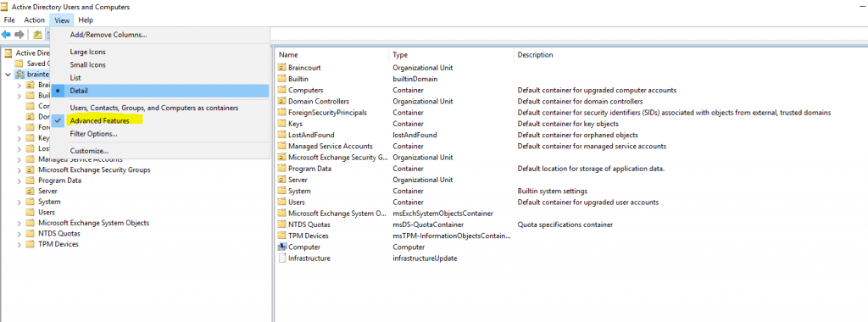The height and width of the screenshot is (322, 868).
Task: Click the domain node icon in the tree
Action: (x=19, y=74)
